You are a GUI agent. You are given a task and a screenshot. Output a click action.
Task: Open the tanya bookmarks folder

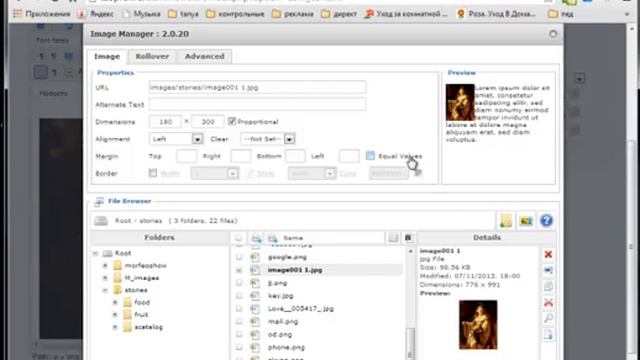184,14
